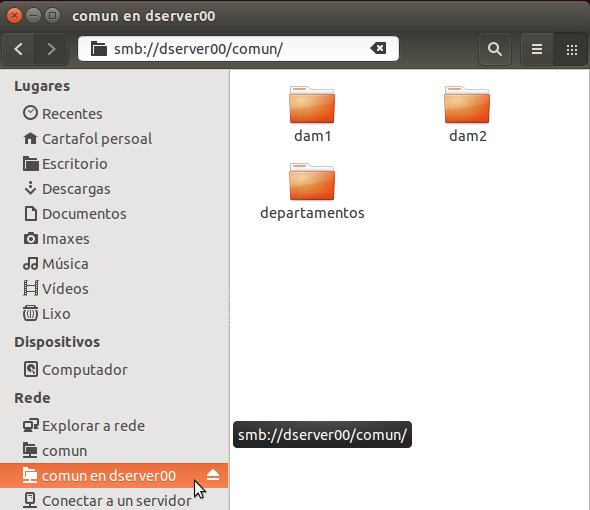Click the share icon beside the comun entry
Image resolution: width=590 pixels, height=510 pixels.
30,450
